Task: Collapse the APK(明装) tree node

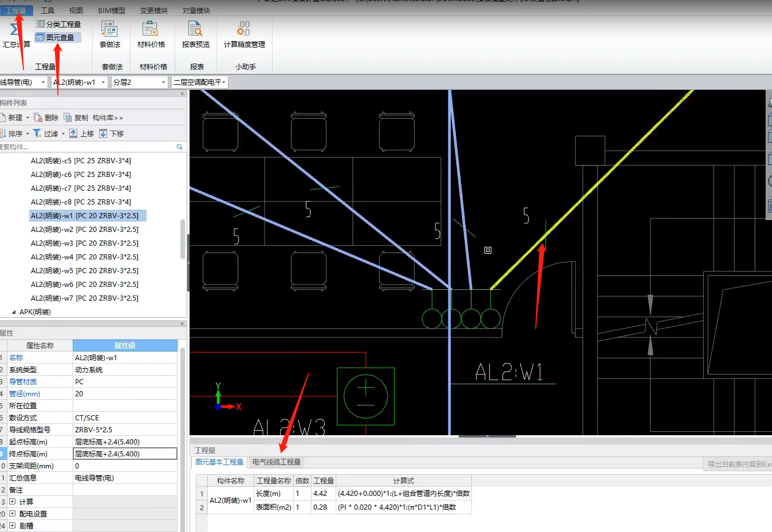Action: pos(14,312)
